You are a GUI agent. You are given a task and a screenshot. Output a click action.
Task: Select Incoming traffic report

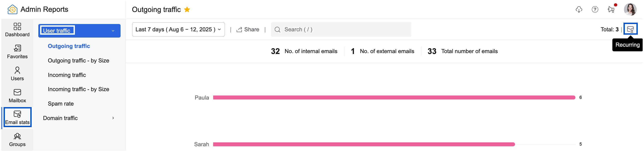click(66, 75)
